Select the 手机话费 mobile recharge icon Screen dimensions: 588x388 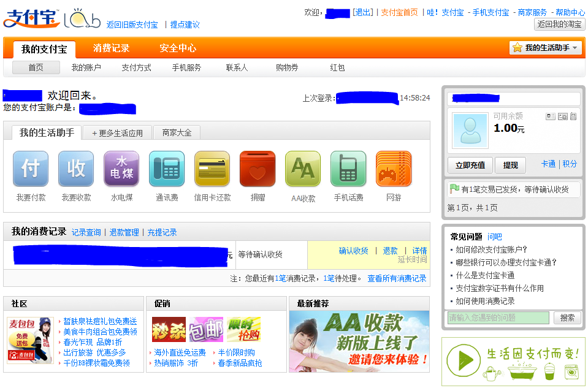tap(348, 169)
